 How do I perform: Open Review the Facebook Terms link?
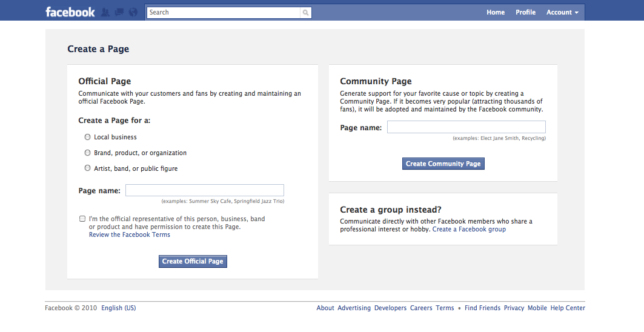point(130,234)
